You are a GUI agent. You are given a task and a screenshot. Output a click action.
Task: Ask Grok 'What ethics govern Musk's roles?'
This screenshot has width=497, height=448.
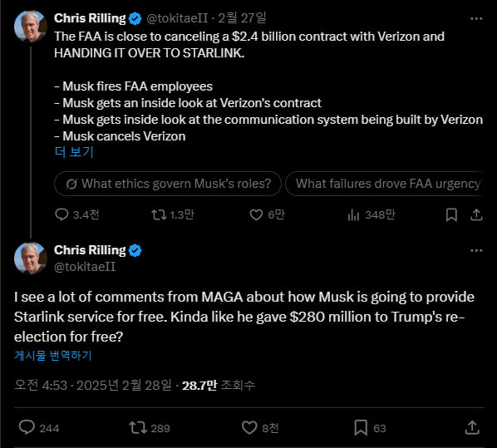pyautogui.click(x=168, y=184)
